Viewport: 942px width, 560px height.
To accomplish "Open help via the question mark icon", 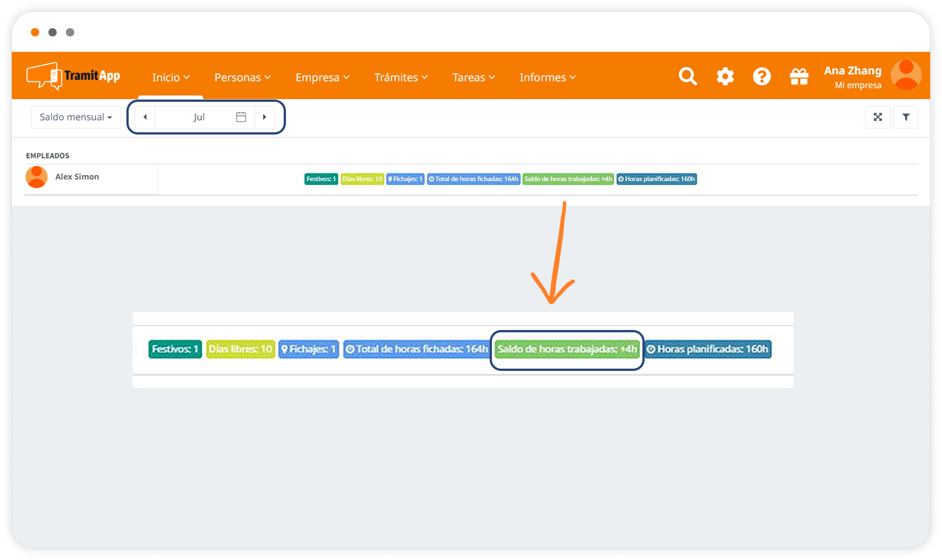I will pos(762,76).
